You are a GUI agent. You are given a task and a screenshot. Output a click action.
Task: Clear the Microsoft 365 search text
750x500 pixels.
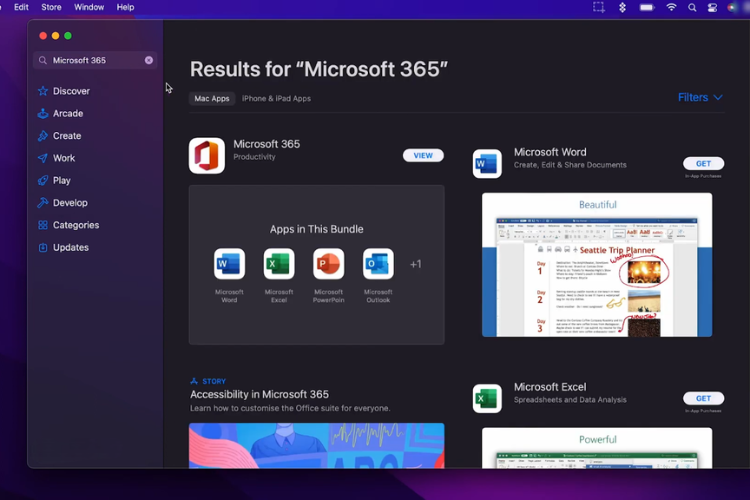tap(149, 60)
